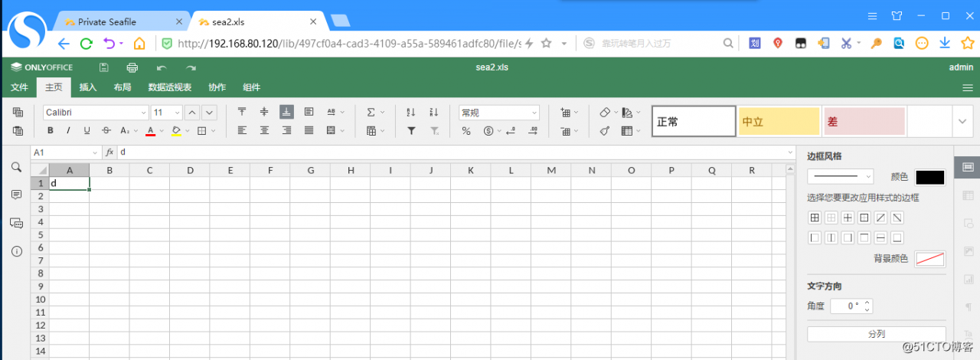
Task: Apply the filter funnel icon
Action: 411,131
